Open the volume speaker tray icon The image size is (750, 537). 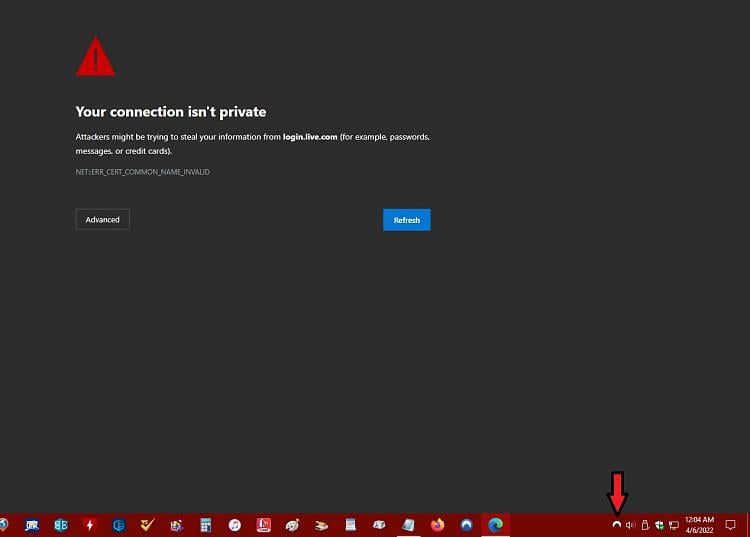[630, 525]
